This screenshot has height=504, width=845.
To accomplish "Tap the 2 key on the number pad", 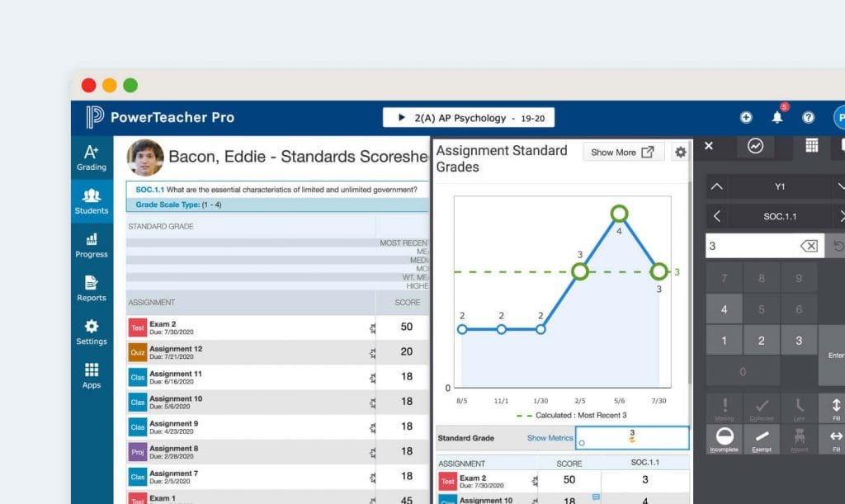I will pos(762,341).
